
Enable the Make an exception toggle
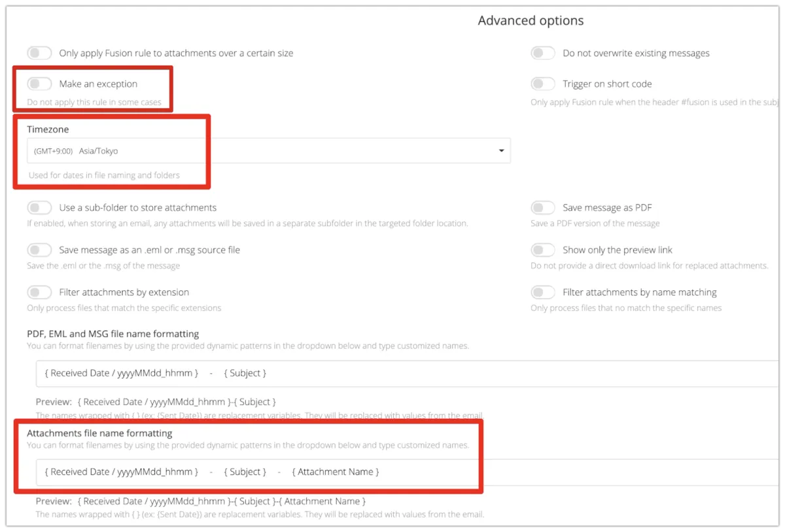[39, 84]
